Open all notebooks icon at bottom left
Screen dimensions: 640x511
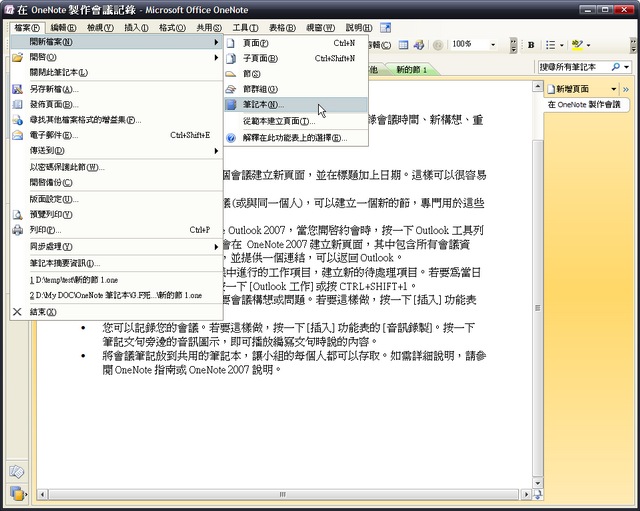coord(18,493)
